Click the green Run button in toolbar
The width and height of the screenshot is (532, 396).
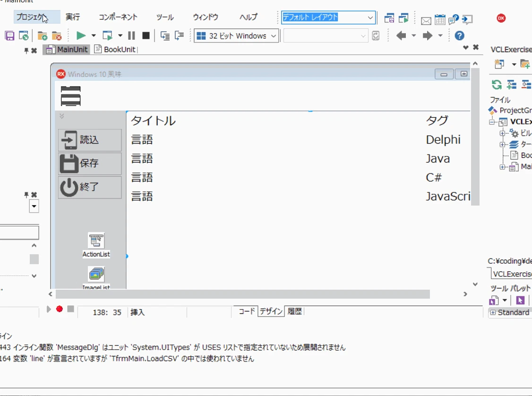81,35
